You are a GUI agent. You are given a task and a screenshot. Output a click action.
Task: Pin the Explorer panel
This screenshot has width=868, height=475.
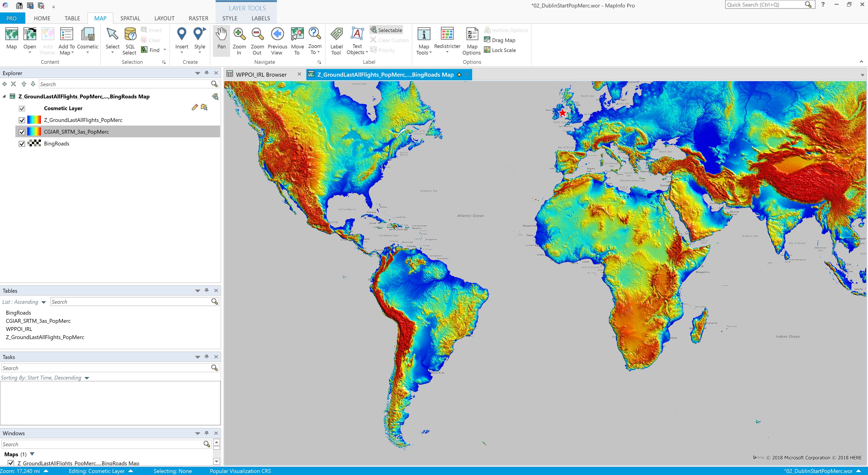[x=207, y=73]
